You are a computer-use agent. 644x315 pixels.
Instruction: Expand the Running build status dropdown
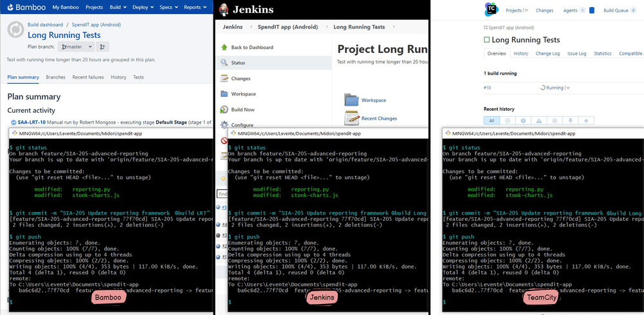point(569,88)
